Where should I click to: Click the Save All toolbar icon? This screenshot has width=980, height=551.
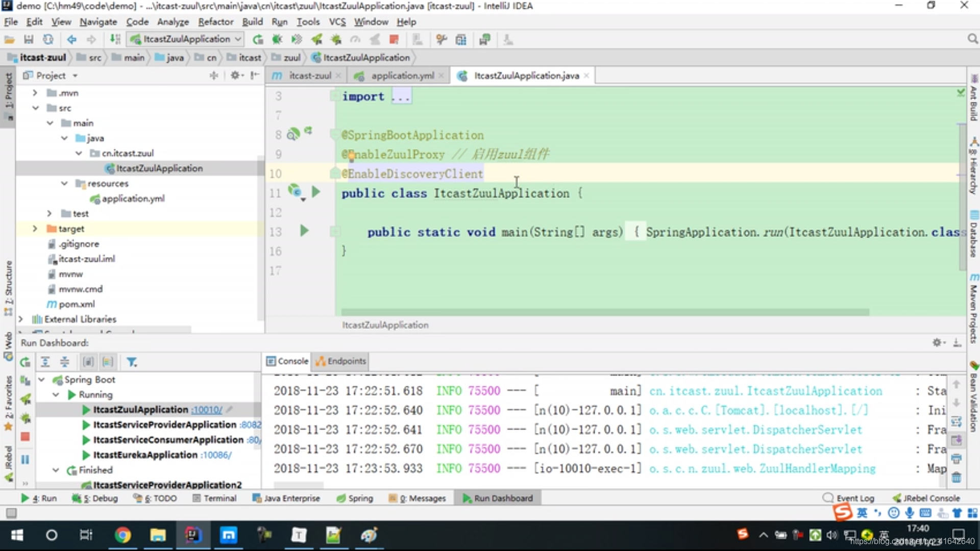29,39
